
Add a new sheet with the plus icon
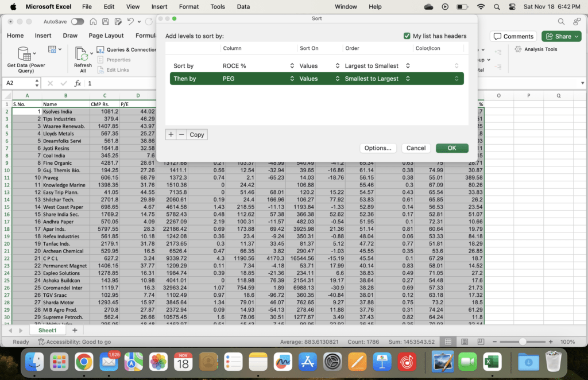pos(75,330)
